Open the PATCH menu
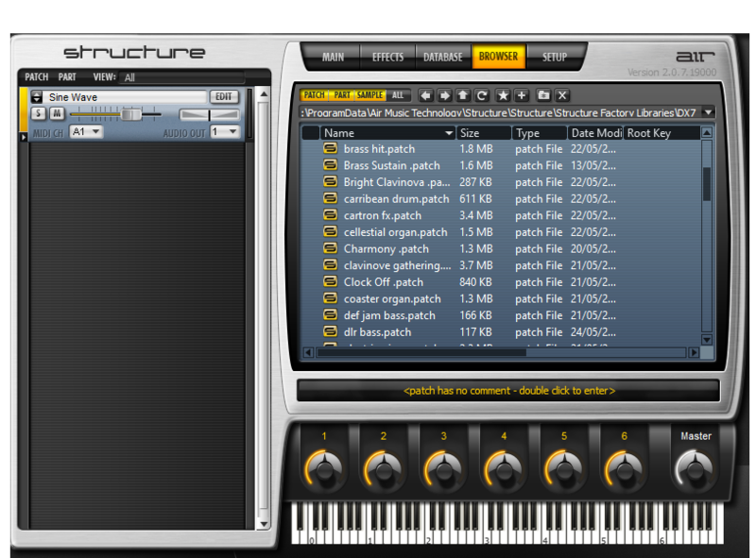 tap(37, 77)
